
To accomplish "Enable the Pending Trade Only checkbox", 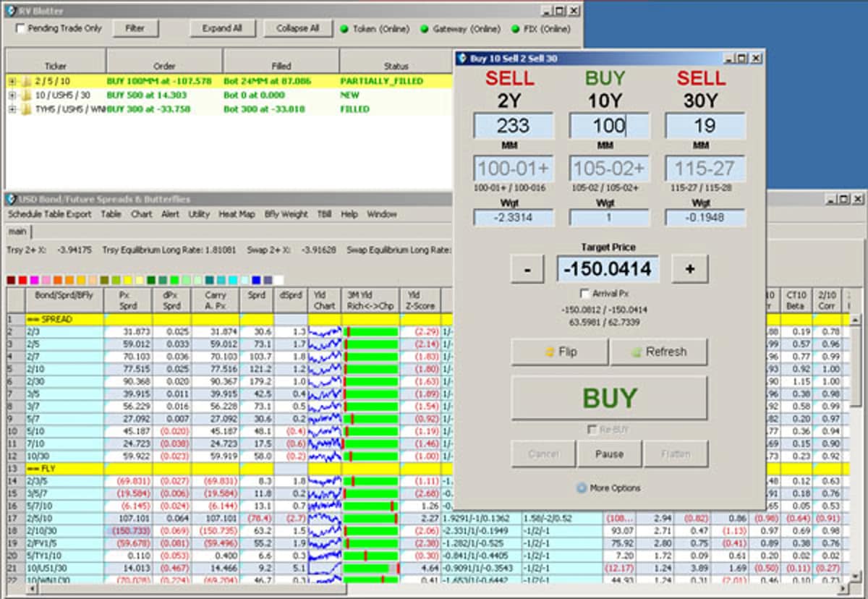I will point(20,29).
